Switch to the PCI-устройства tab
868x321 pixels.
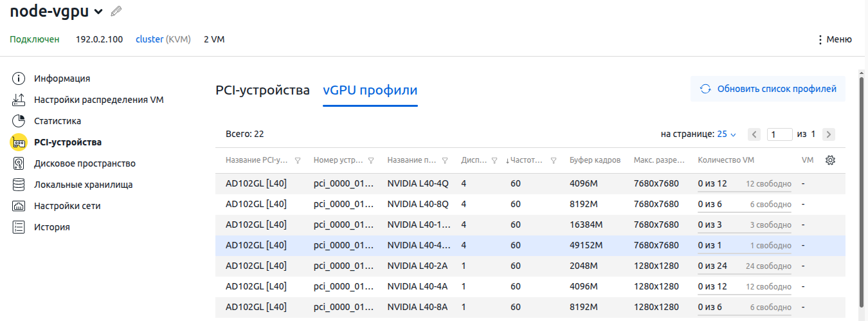[262, 91]
